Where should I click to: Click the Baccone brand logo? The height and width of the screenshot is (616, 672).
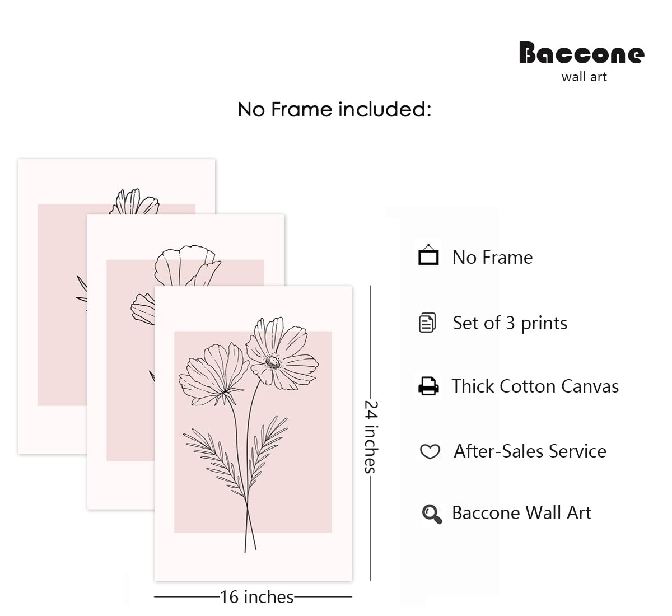[x=581, y=53]
